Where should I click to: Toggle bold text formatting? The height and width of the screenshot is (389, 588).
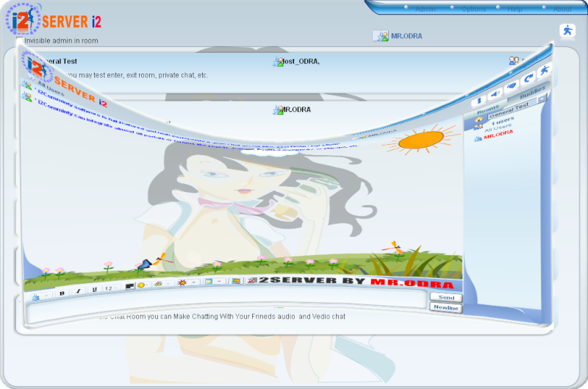[62, 292]
